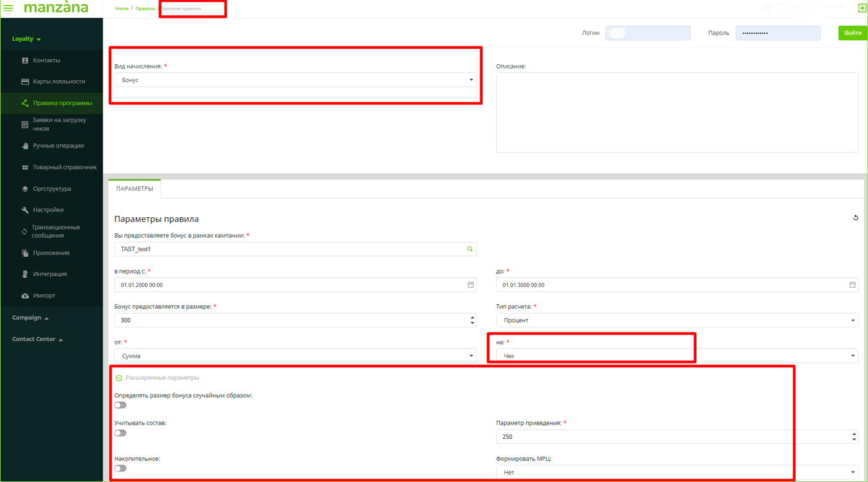The image size is (868, 482).
Task: Open Контакты in the sidebar
Action: click(x=46, y=60)
